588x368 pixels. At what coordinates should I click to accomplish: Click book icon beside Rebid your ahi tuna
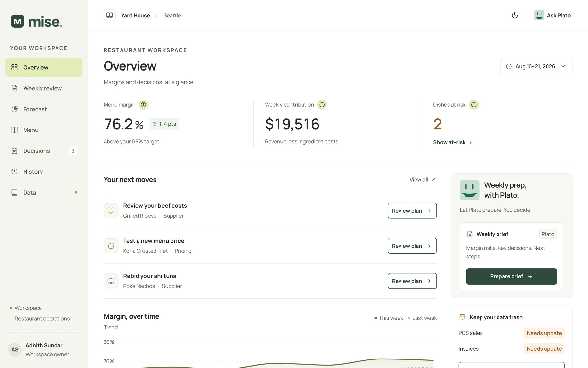[111, 281]
